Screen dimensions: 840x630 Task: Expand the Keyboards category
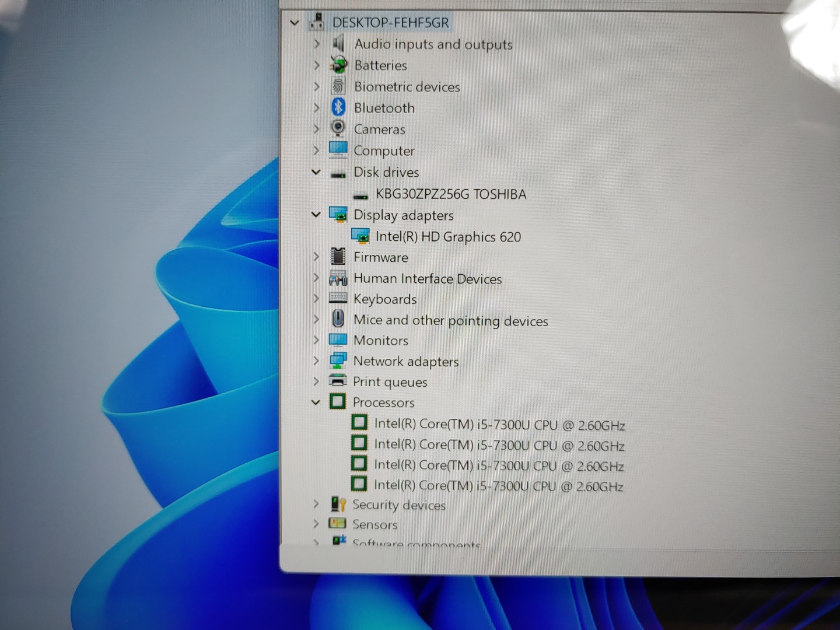click(x=316, y=299)
